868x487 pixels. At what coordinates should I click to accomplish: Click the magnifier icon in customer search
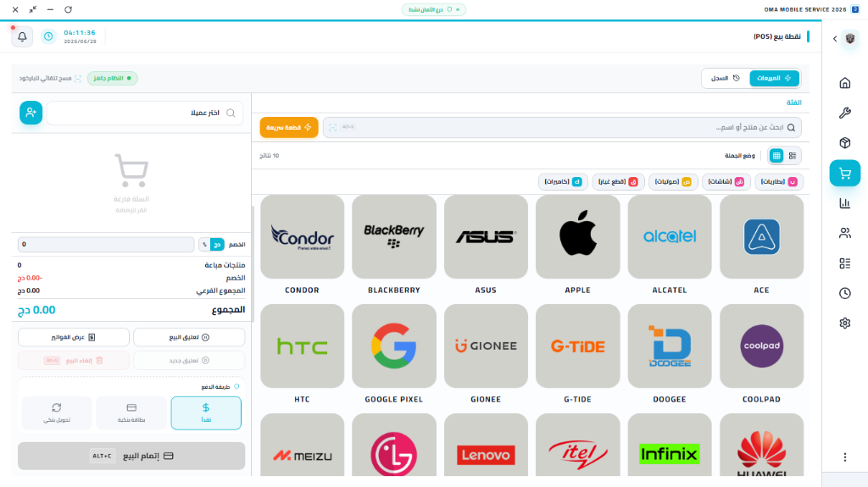(x=231, y=113)
